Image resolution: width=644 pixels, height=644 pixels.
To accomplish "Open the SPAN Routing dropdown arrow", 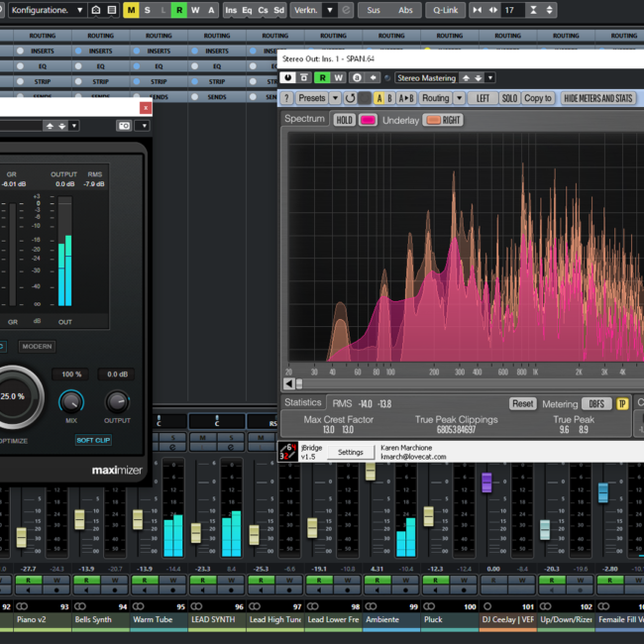I will (x=460, y=98).
